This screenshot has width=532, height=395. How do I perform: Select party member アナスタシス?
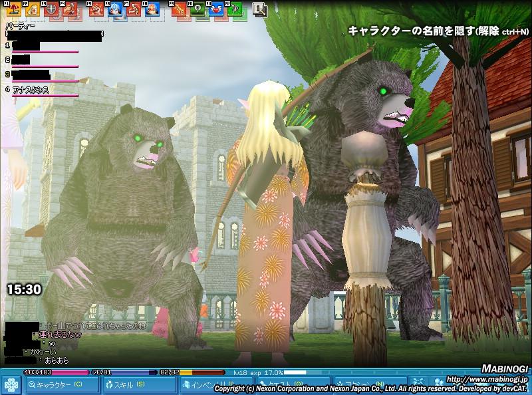[31, 90]
